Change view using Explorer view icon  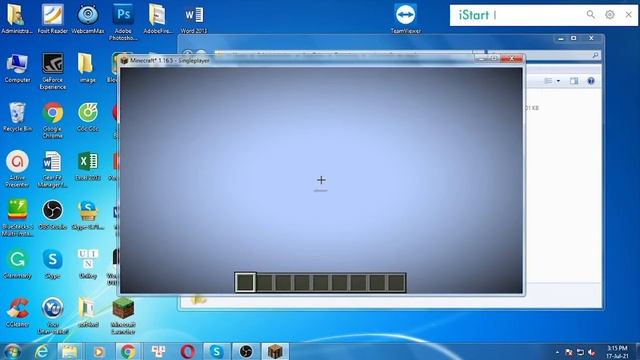tap(548, 81)
